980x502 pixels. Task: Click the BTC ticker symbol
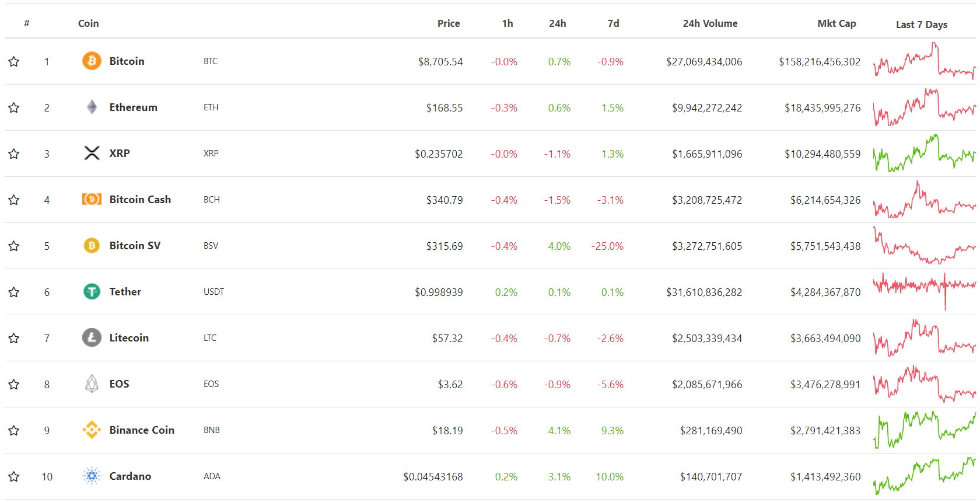point(211,61)
